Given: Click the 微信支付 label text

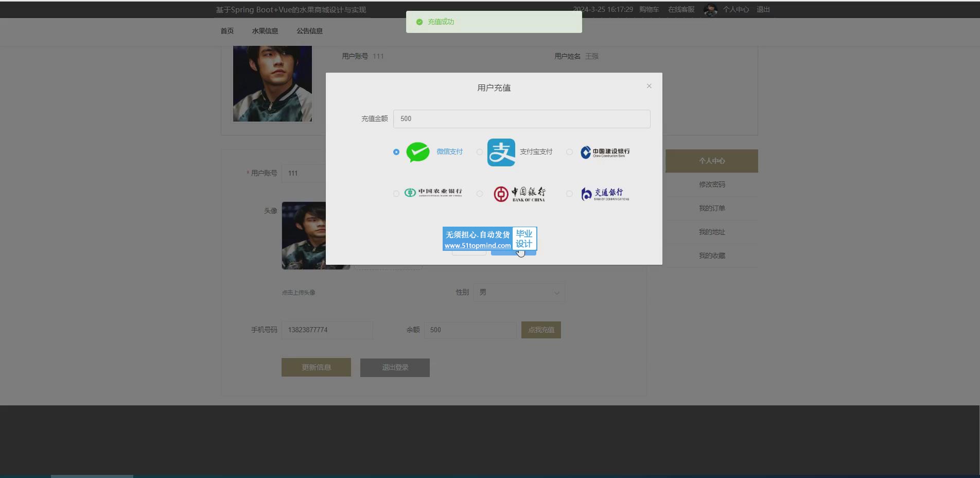Looking at the screenshot, I should [449, 152].
